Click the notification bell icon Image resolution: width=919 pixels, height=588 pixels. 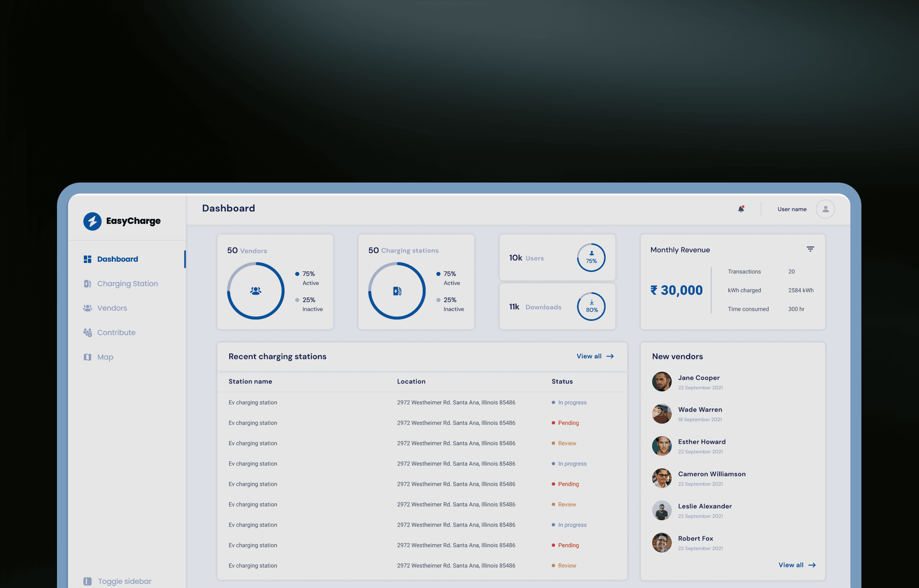click(x=741, y=209)
